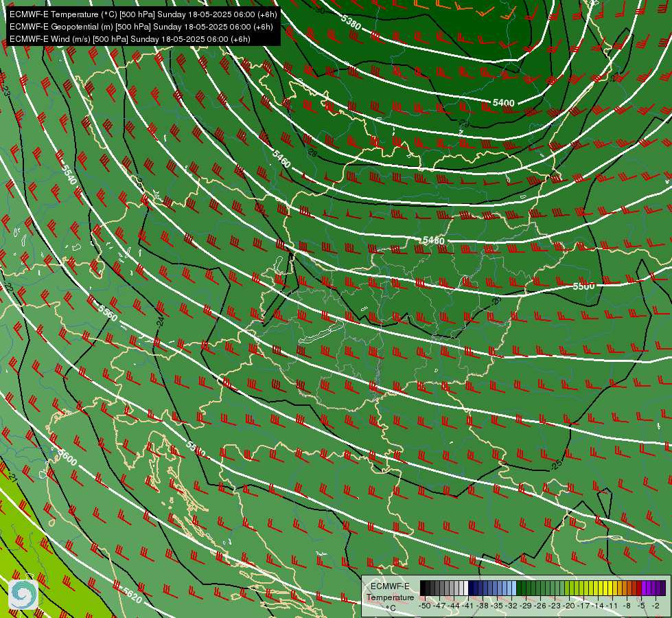The height and width of the screenshot is (618, 672).
Task: Click the 5500 geopotential contour label
Action: click(x=583, y=286)
